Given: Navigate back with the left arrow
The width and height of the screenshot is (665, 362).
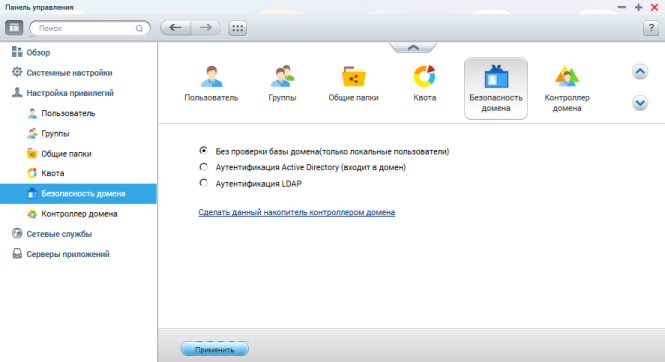Looking at the screenshot, I should (x=175, y=28).
